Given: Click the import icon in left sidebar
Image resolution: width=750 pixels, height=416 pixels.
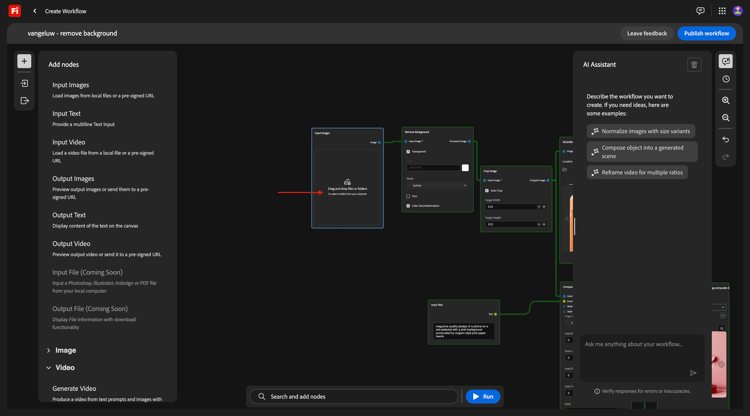Looking at the screenshot, I should click(x=24, y=83).
